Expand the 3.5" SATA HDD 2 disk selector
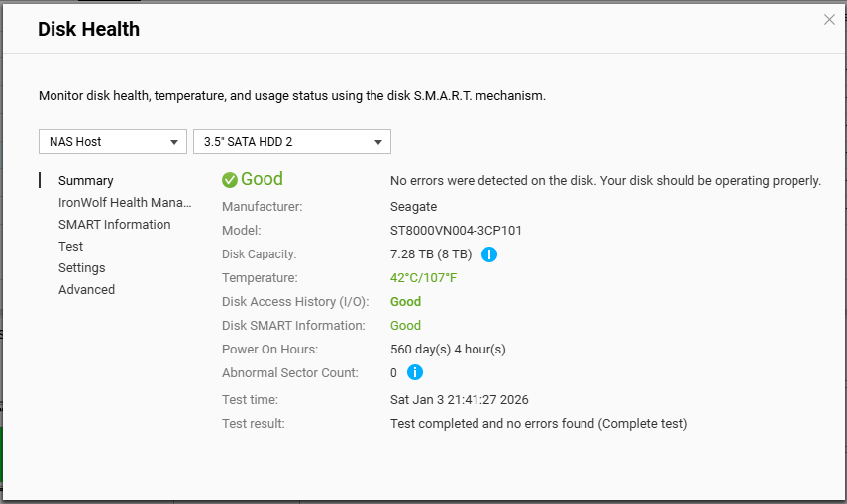Viewport: 847px width, 504px height. [292, 142]
